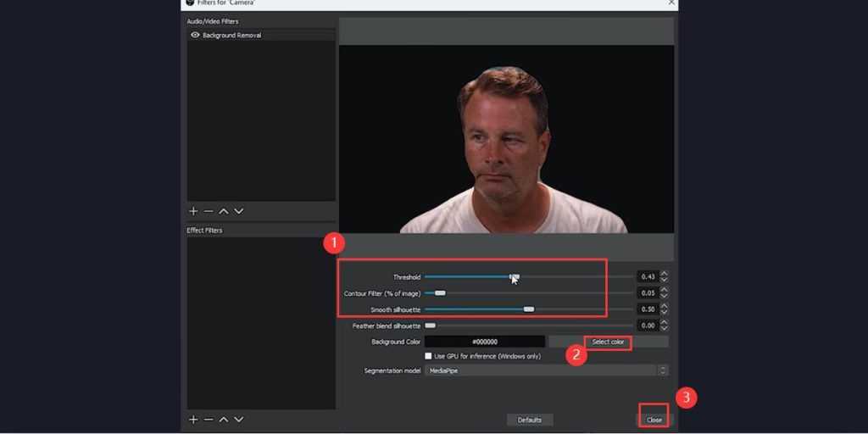Increase Threshold value with up stepper arrow

click(x=664, y=274)
